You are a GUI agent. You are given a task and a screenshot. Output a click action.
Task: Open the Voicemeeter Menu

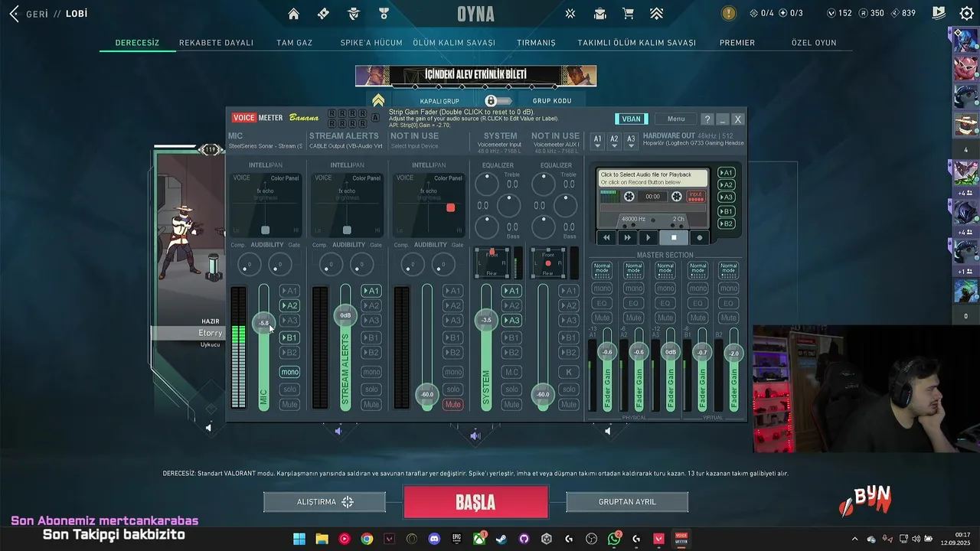[676, 119]
